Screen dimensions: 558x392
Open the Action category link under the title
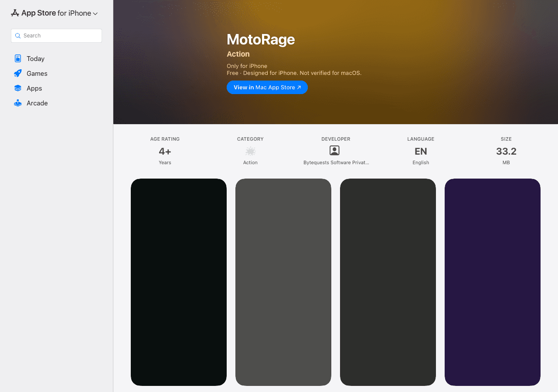tap(238, 54)
